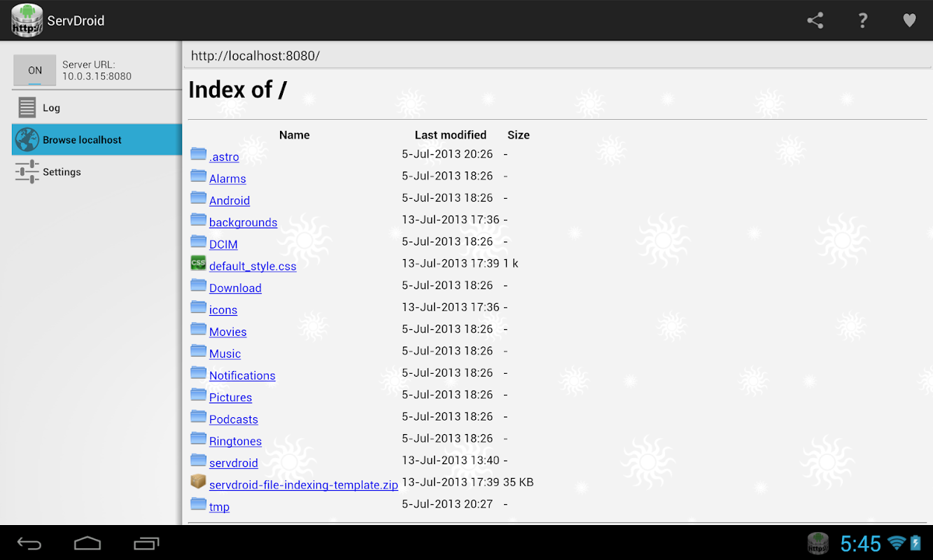Open Settings from the sidebar
933x560 pixels.
97,171
